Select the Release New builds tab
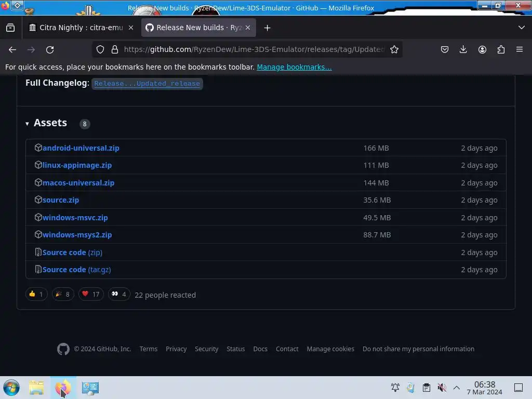 (198, 28)
